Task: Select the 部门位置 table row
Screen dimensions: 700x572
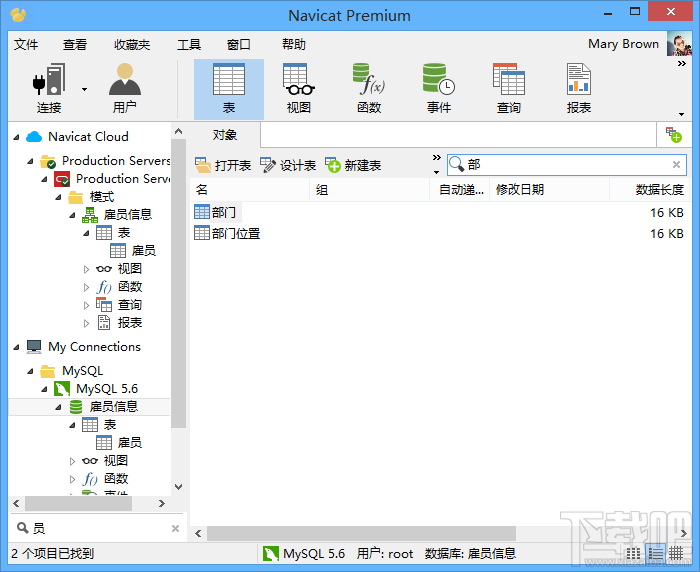Action: pyautogui.click(x=440, y=234)
